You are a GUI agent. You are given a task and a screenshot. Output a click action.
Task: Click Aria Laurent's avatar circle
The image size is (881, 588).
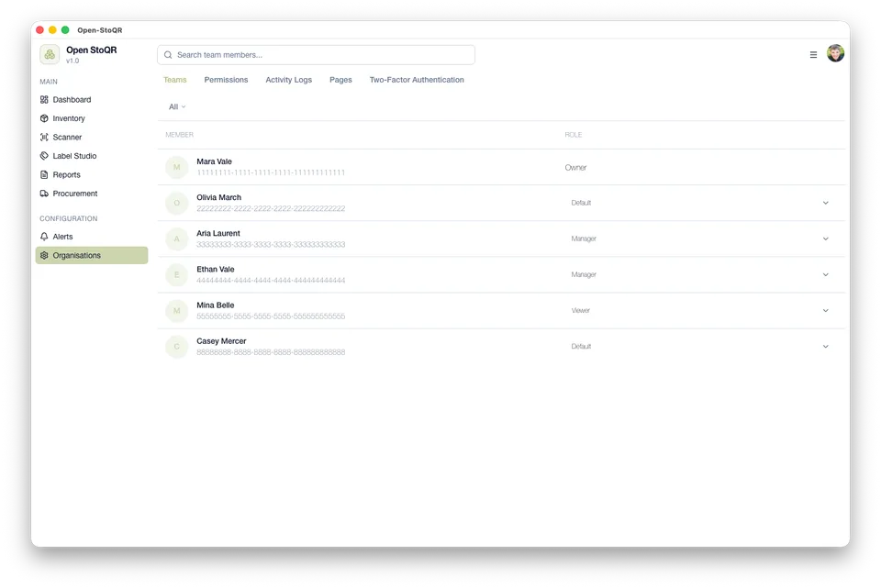(x=177, y=239)
